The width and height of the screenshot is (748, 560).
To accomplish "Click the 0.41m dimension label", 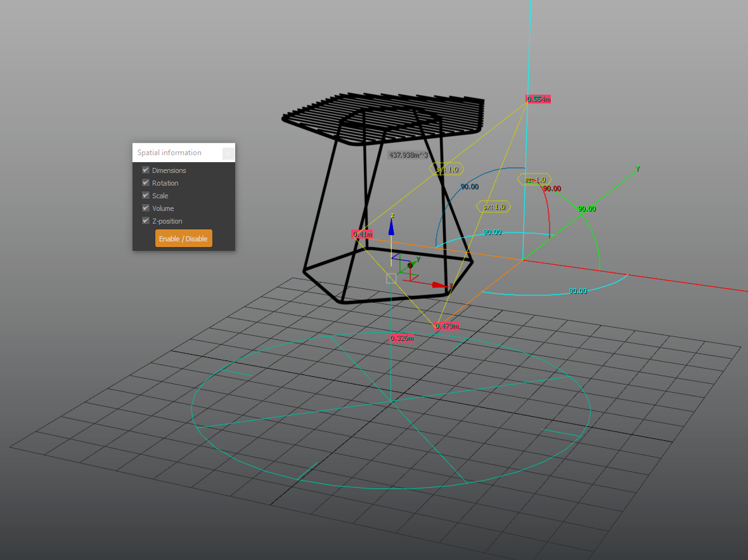I will click(x=362, y=234).
